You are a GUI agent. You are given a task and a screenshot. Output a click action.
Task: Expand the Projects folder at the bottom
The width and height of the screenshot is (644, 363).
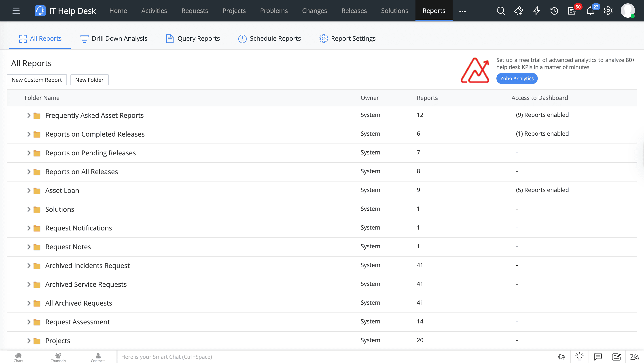29,340
